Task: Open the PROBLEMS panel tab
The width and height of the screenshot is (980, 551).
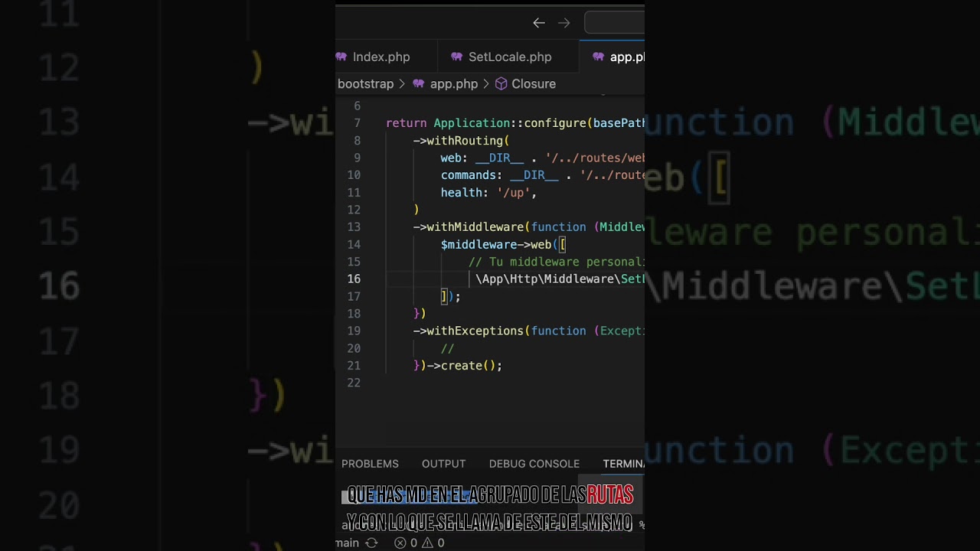Action: (370, 464)
